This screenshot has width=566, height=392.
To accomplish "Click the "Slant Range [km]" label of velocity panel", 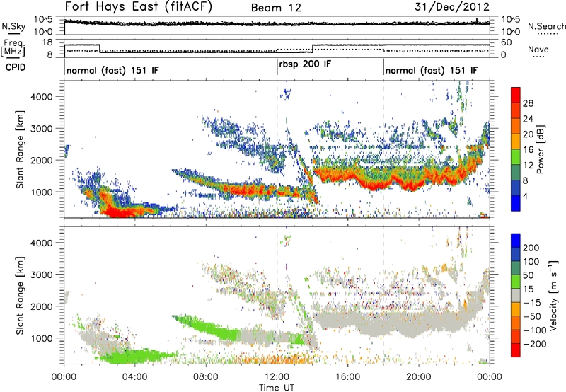I will tap(20, 296).
